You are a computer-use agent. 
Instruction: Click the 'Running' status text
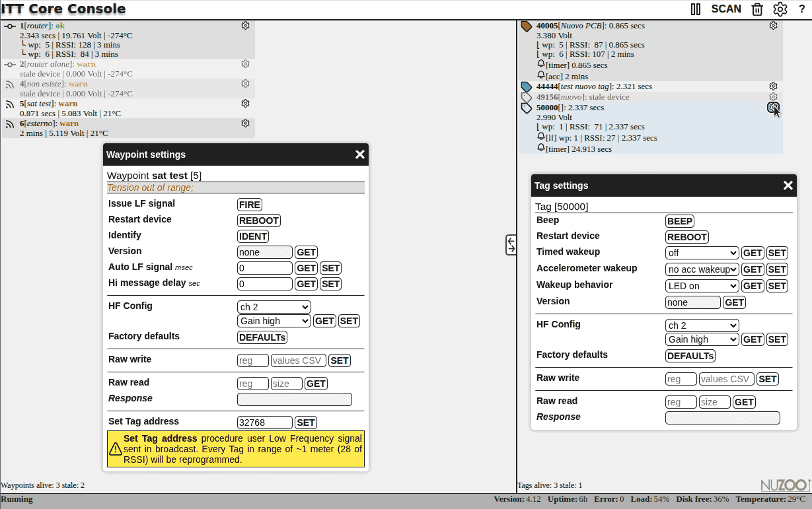point(17,499)
